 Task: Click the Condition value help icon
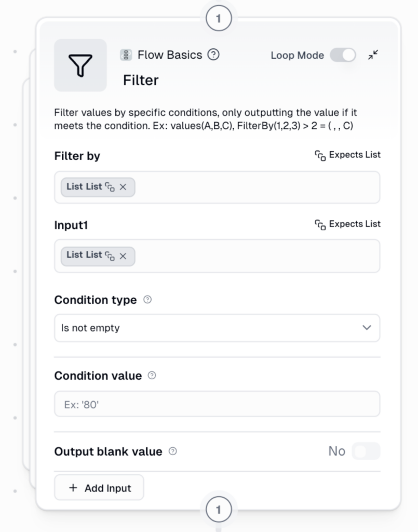point(152,375)
